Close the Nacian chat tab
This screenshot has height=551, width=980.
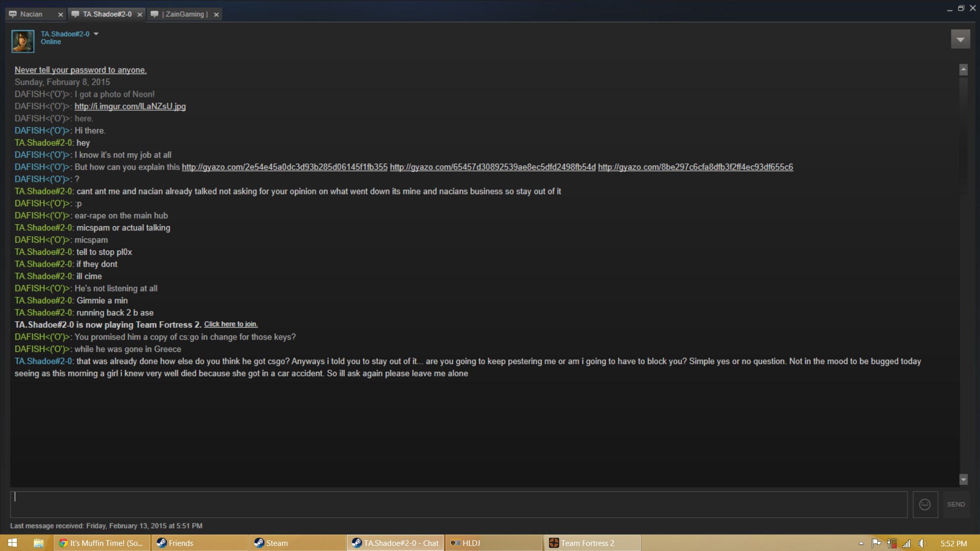(x=60, y=15)
